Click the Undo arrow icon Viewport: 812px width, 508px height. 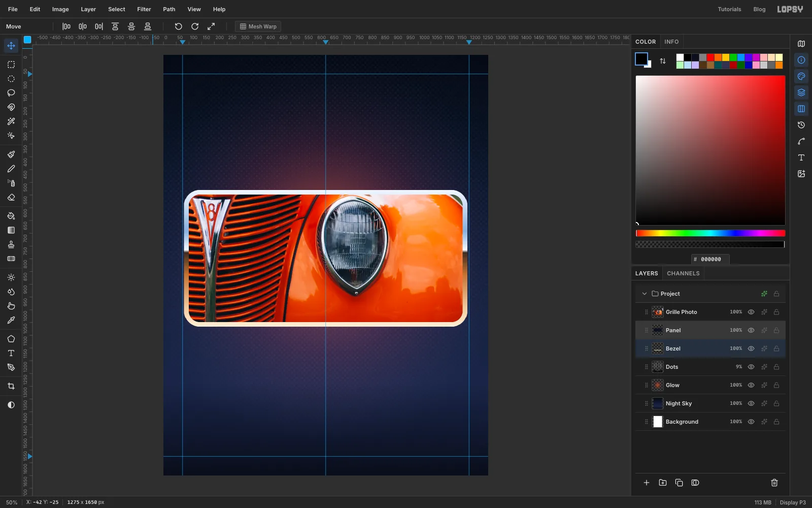(x=179, y=26)
